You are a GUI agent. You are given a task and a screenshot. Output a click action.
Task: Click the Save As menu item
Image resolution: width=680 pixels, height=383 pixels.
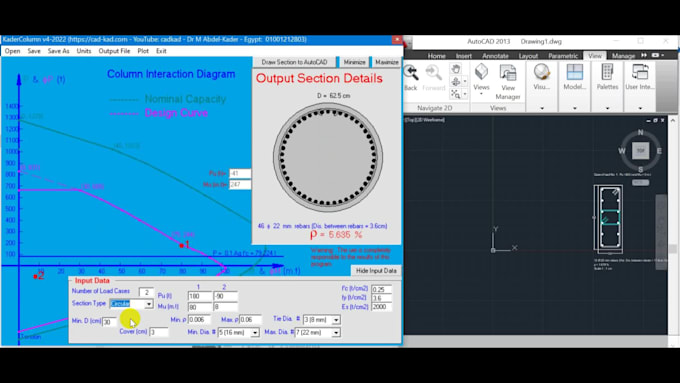pyautogui.click(x=59, y=51)
